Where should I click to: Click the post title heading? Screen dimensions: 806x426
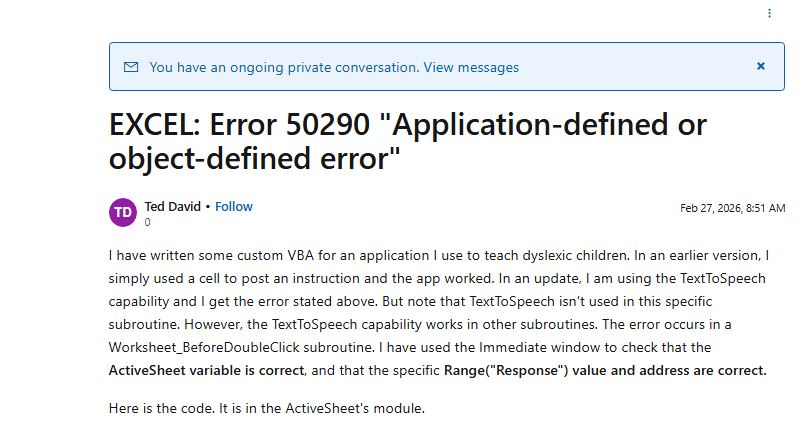coord(408,141)
